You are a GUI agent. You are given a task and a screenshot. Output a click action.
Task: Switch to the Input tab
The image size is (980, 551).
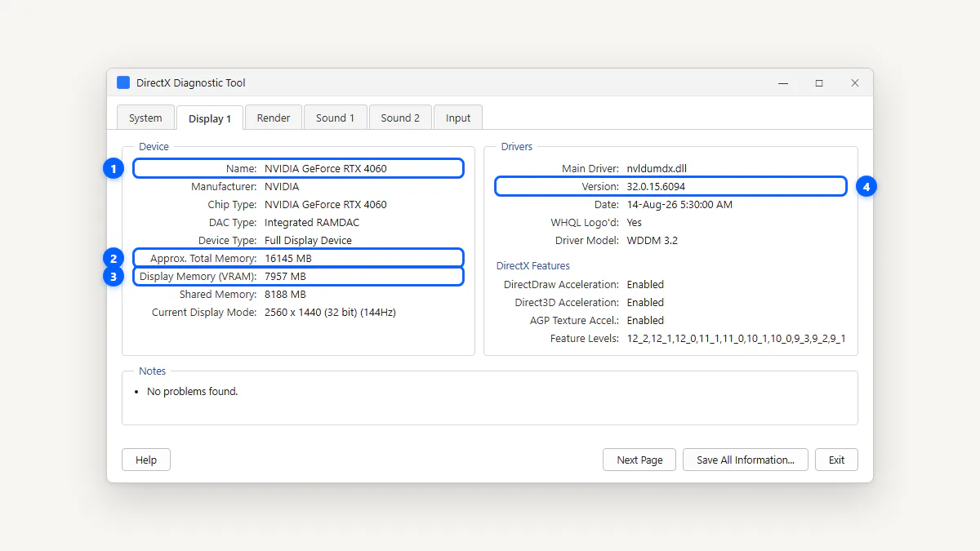[458, 118]
